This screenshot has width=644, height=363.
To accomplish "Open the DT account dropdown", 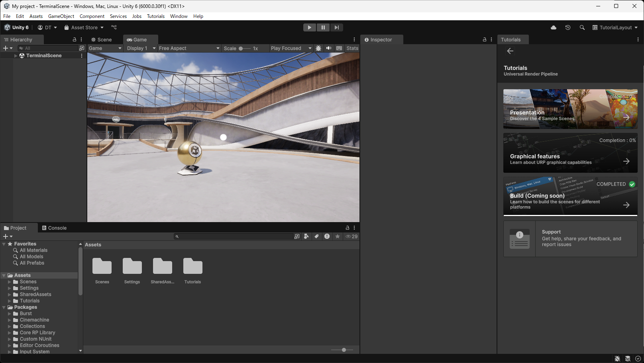I will (x=47, y=27).
